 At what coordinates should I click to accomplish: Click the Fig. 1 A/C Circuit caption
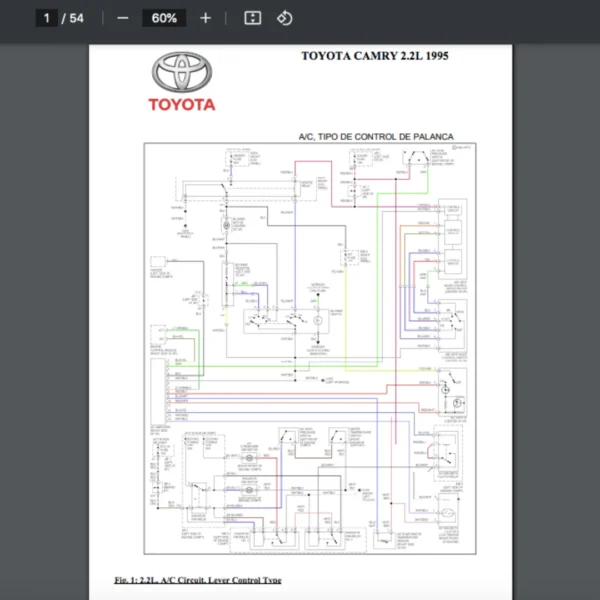197,580
